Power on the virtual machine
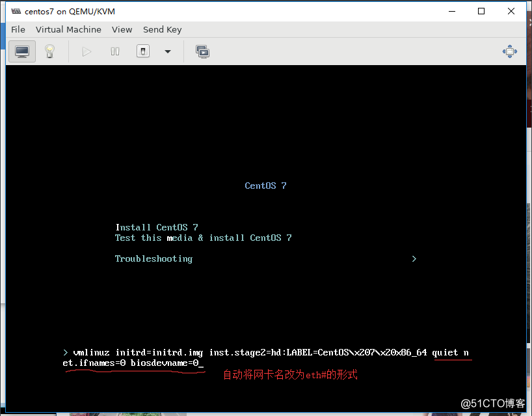532x416 pixels. click(86, 51)
